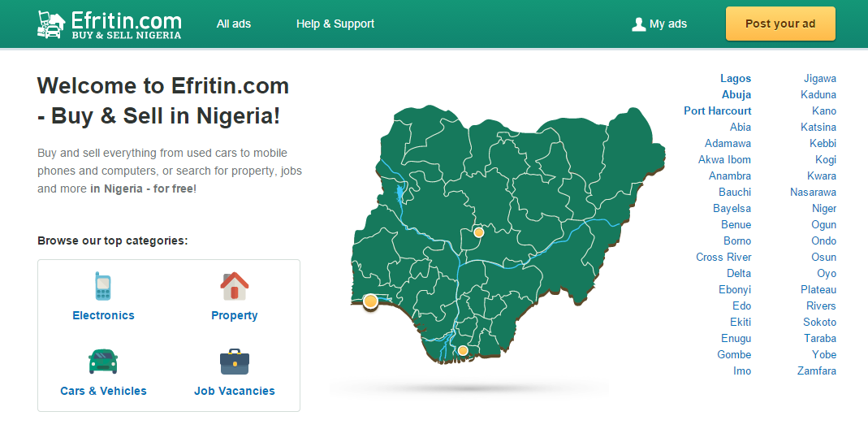Click the Akwa Ibom link
This screenshot has width=868, height=429.
click(x=724, y=159)
